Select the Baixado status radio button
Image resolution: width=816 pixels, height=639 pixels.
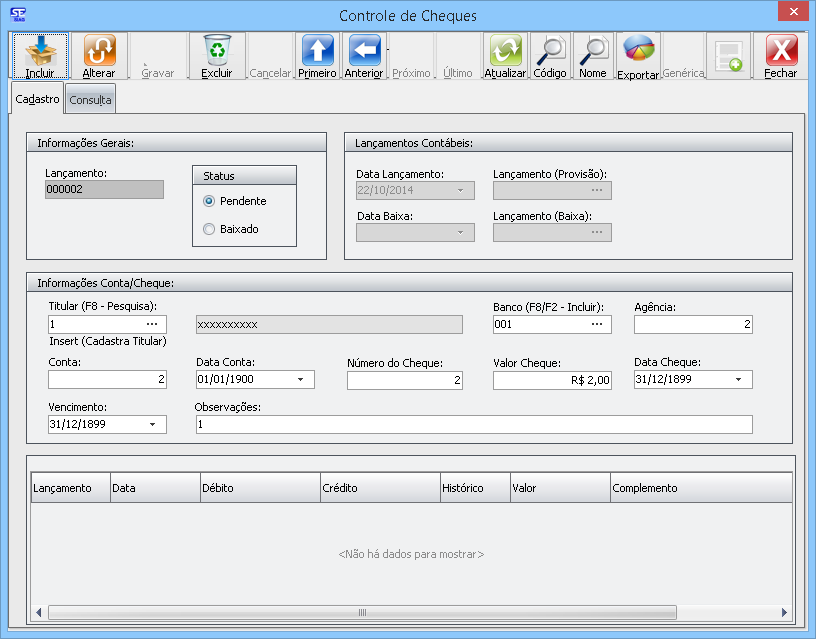pos(209,229)
